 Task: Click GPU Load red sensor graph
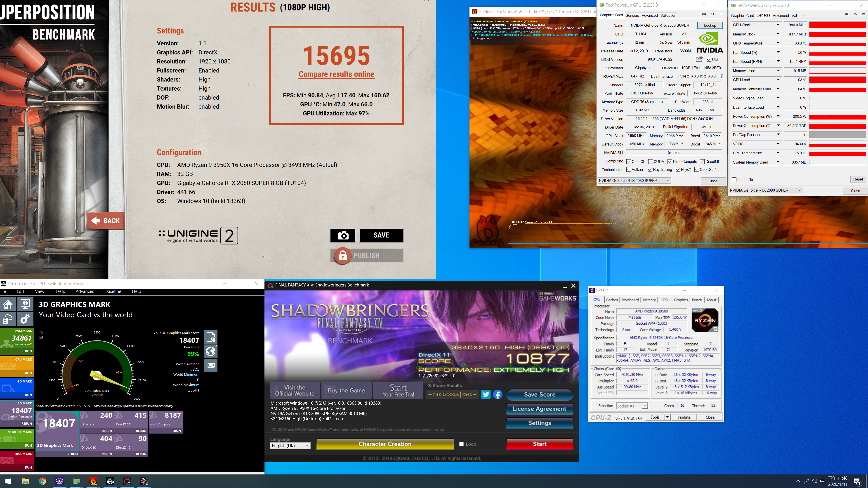point(837,80)
